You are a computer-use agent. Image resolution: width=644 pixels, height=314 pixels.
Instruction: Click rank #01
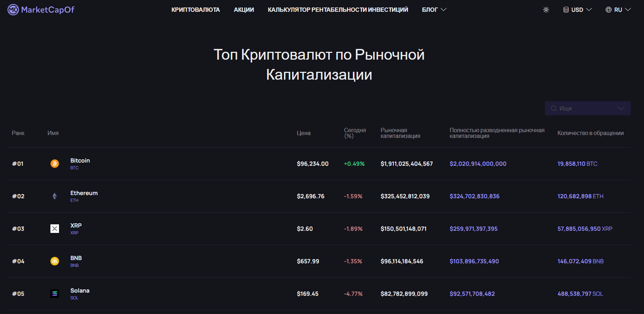18,164
